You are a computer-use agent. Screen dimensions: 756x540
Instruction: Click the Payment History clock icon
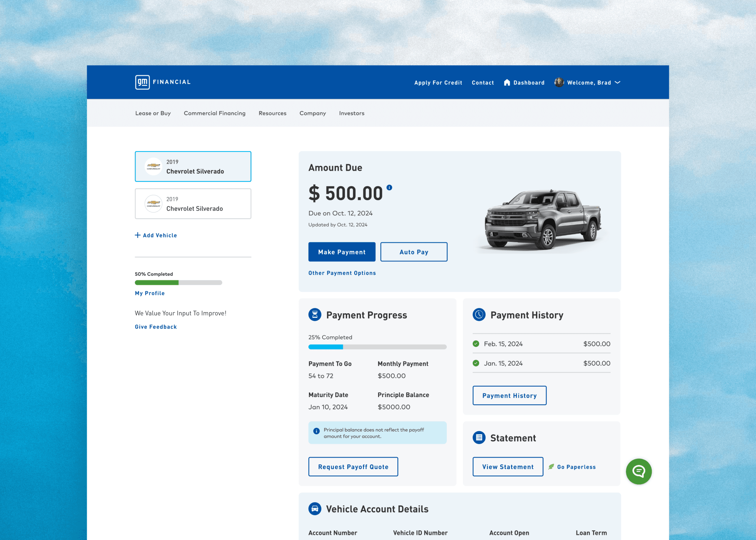pos(479,315)
